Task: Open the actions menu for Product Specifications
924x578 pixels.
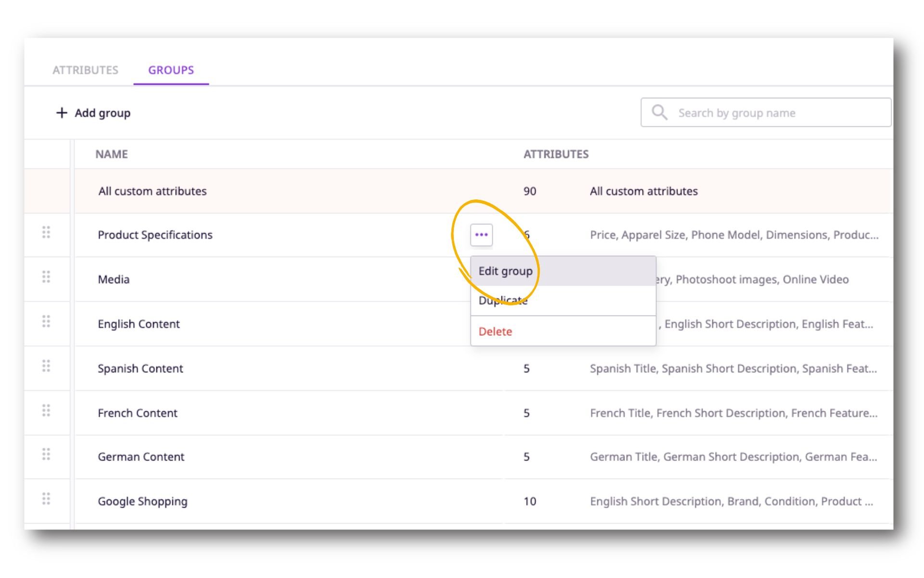Action: click(481, 235)
